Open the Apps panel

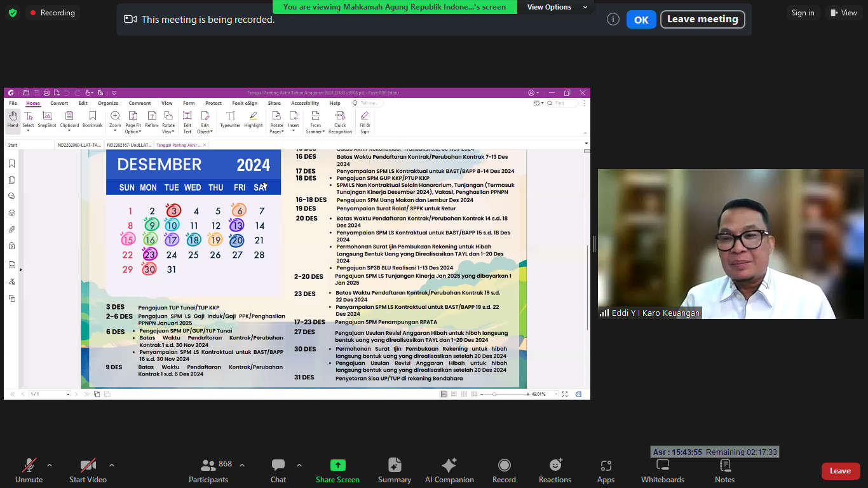point(606,470)
